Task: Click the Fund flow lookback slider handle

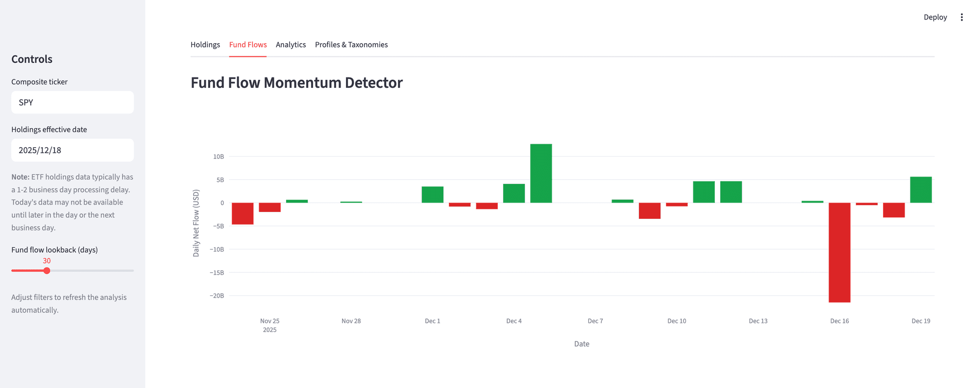Action: coord(47,271)
